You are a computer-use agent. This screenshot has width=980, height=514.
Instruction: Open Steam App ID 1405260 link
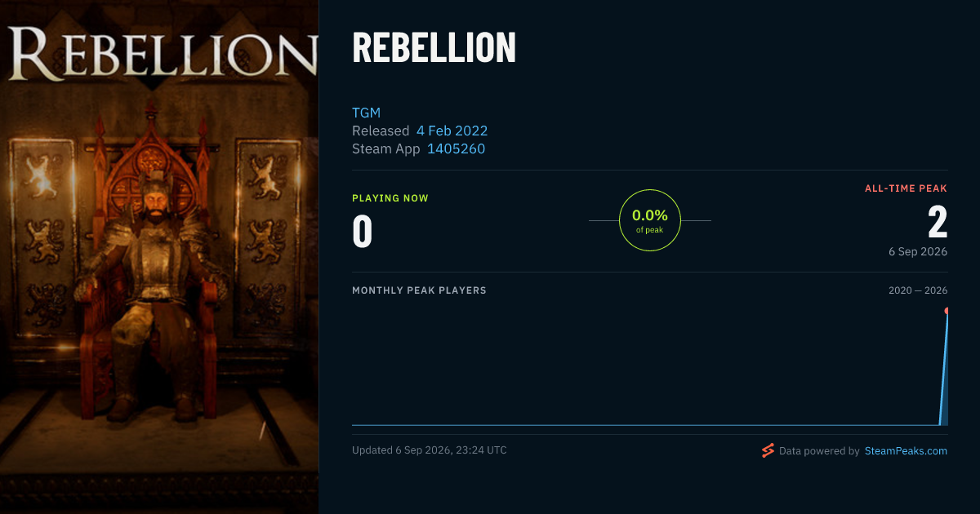(457, 148)
